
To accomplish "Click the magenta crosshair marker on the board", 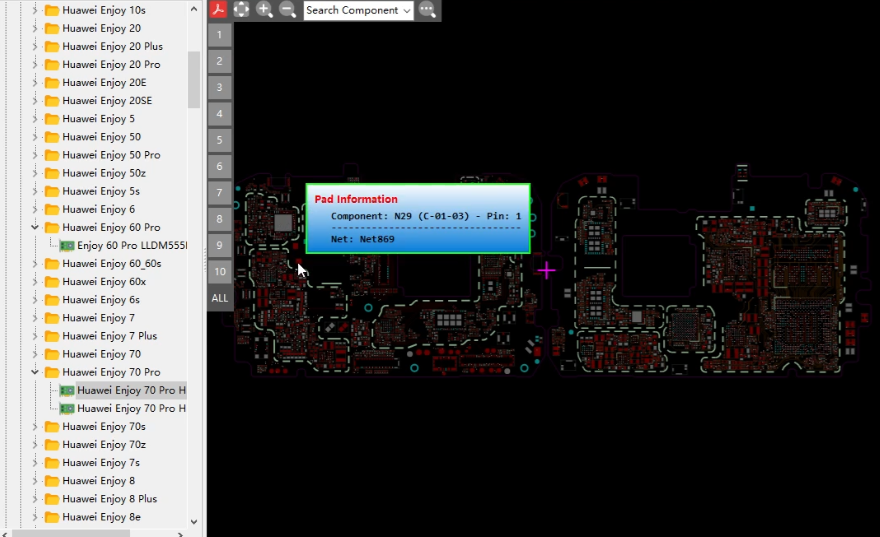I will [x=546, y=271].
